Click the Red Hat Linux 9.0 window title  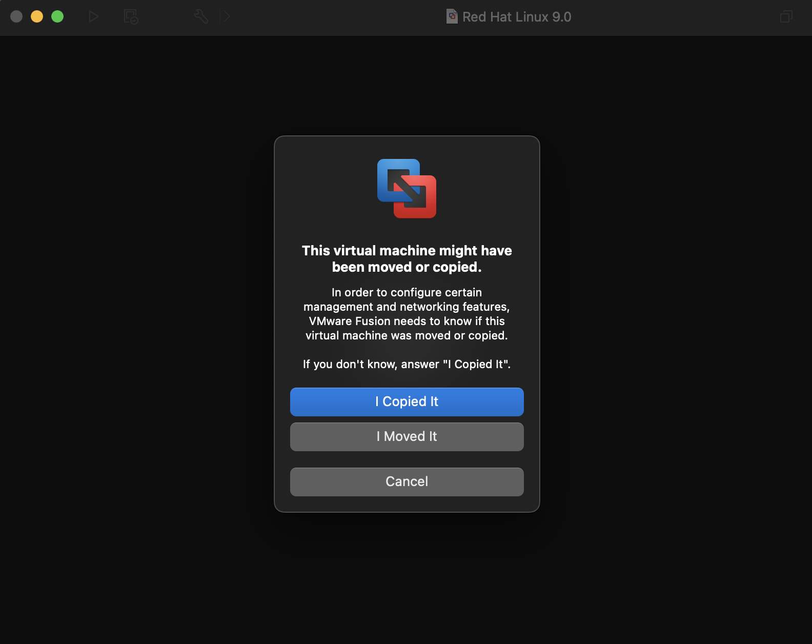pyautogui.click(x=517, y=17)
